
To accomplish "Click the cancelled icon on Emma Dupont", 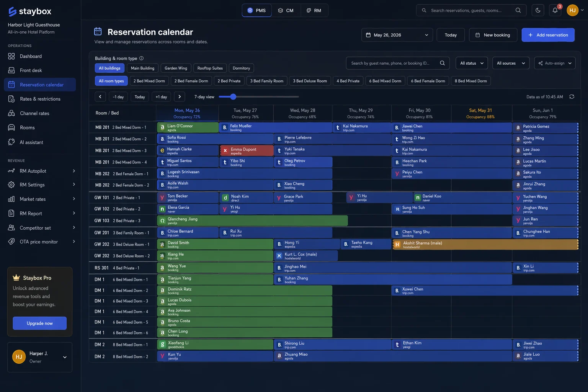I will point(225,150).
